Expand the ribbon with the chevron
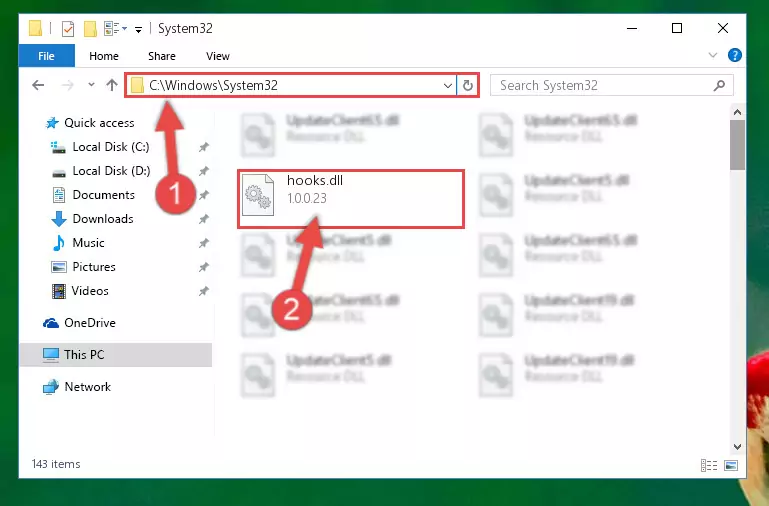This screenshot has height=506, width=769. pyautogui.click(x=713, y=55)
